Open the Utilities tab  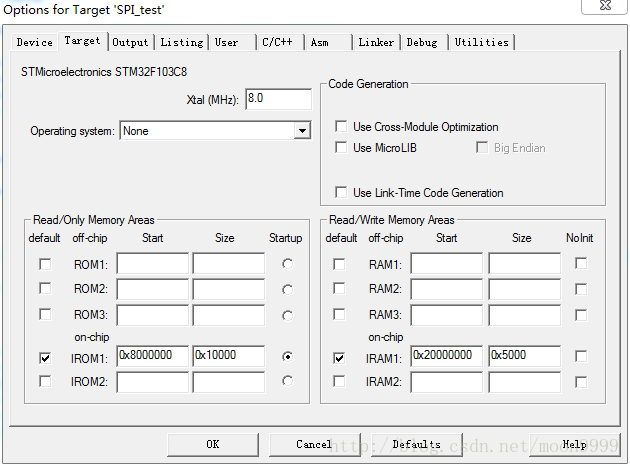pos(481,42)
